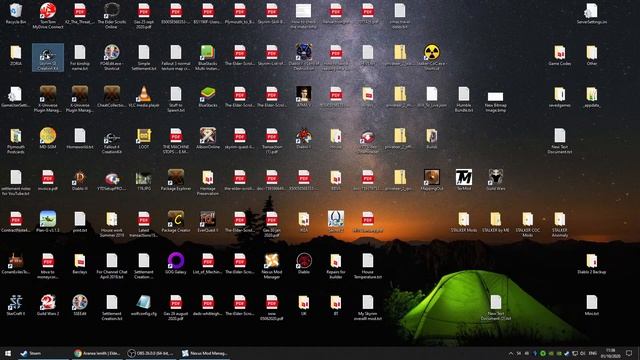
Task: Select the Guild Wars 2 shortcut
Action: [48, 305]
